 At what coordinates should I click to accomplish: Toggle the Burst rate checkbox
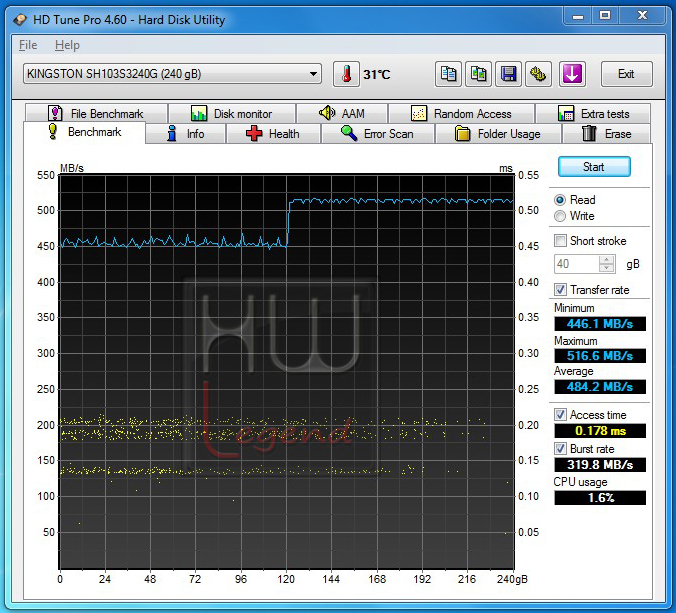(560, 449)
